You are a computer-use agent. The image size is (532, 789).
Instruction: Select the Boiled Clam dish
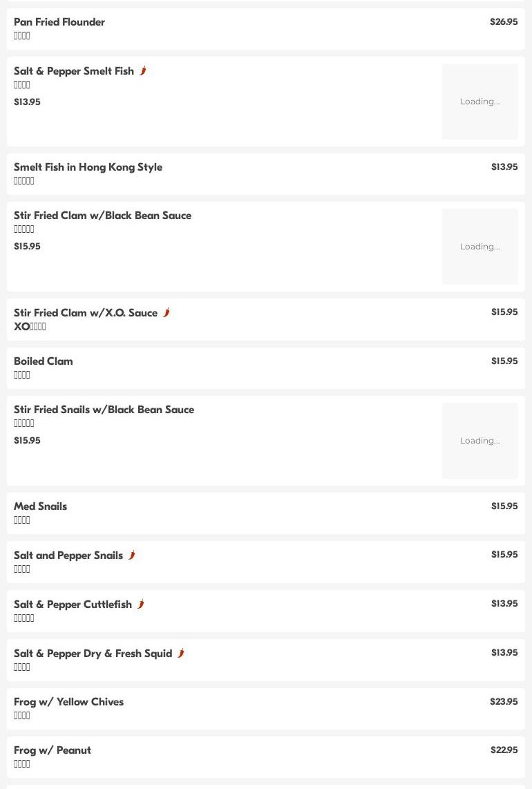tap(44, 361)
